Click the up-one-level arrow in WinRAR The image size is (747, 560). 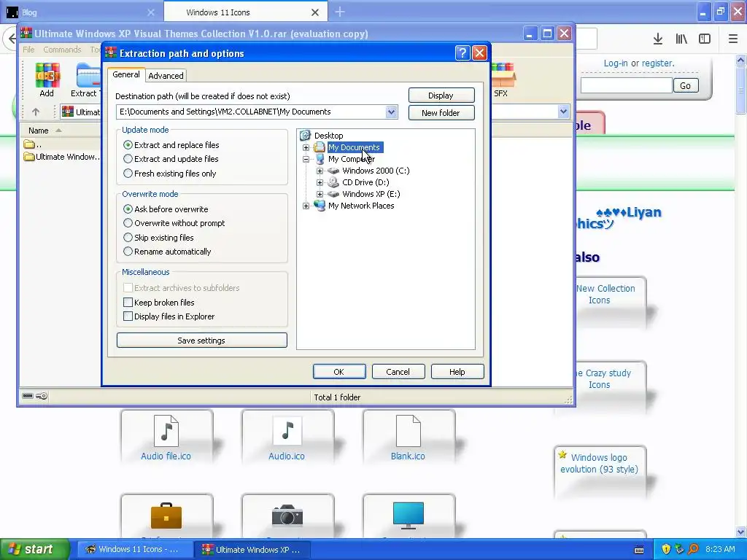36,112
